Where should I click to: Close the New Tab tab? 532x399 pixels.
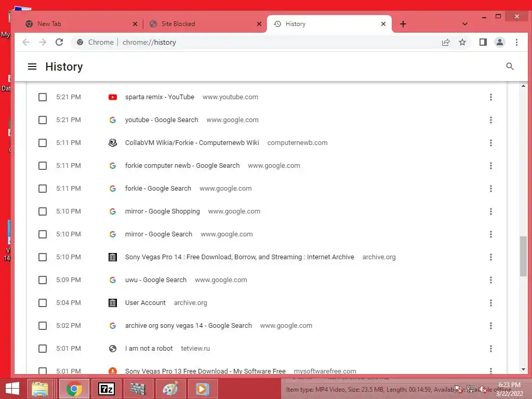coord(135,24)
